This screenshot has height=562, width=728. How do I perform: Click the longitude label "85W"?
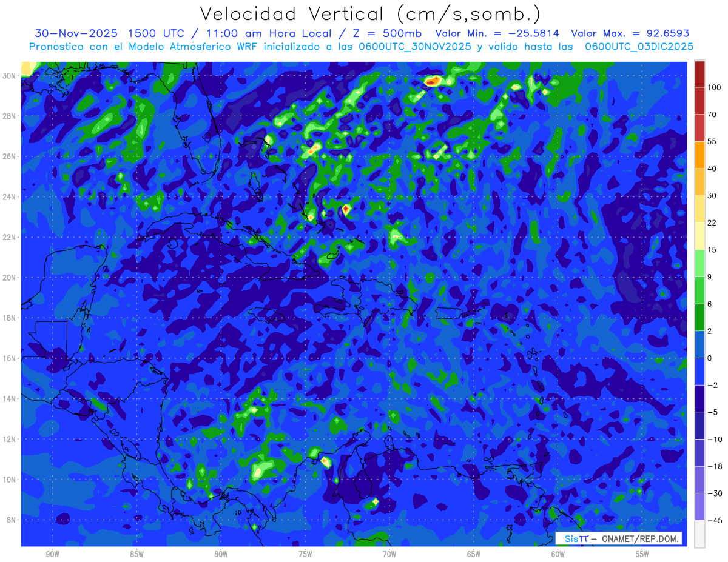[x=136, y=554]
